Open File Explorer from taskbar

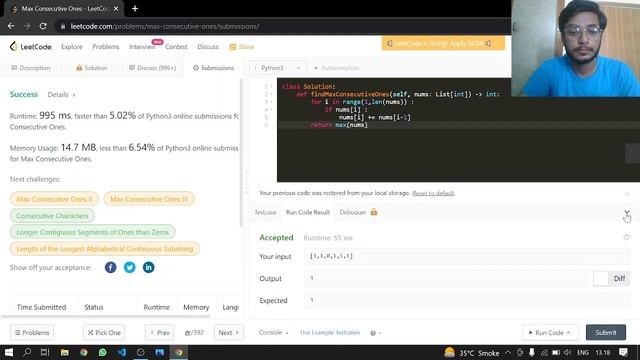pos(64,352)
